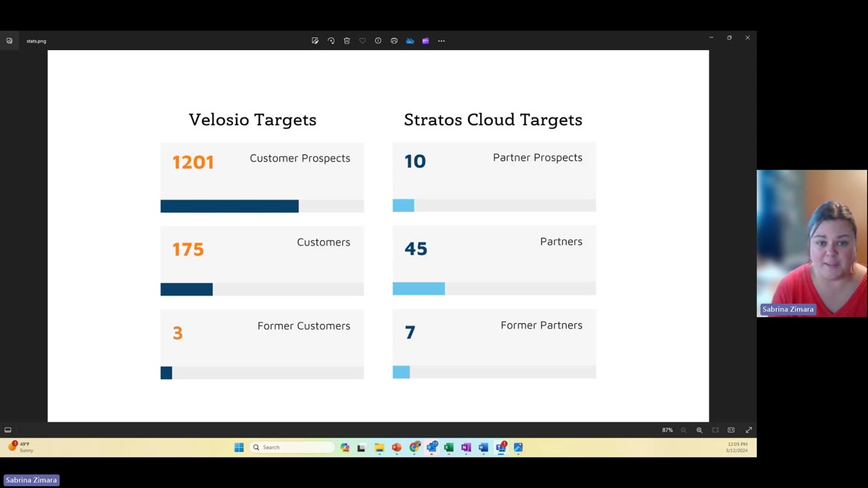This screenshot has height=488, width=868.
Task: Click the Customers dark blue progress bar
Action: tap(186, 289)
